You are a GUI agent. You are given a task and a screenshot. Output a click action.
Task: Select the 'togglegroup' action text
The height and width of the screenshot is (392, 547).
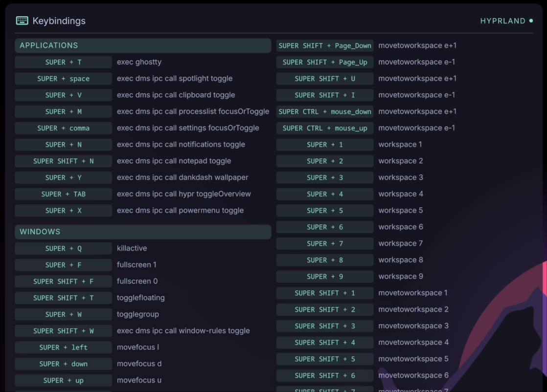pos(138,314)
